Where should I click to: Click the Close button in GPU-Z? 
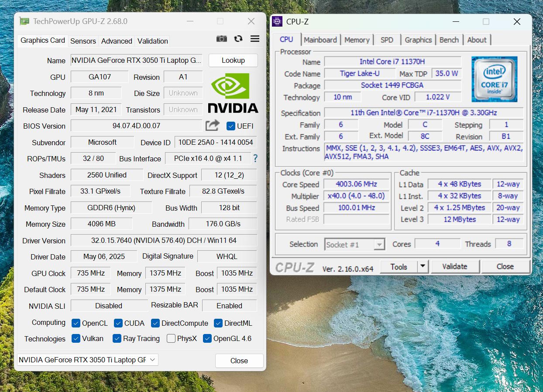click(x=239, y=361)
